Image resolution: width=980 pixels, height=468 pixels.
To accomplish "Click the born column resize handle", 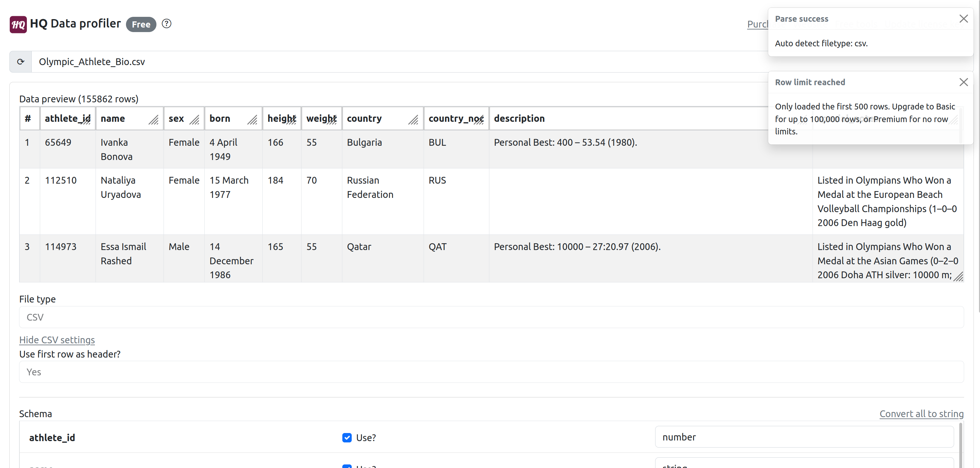I will (x=252, y=120).
